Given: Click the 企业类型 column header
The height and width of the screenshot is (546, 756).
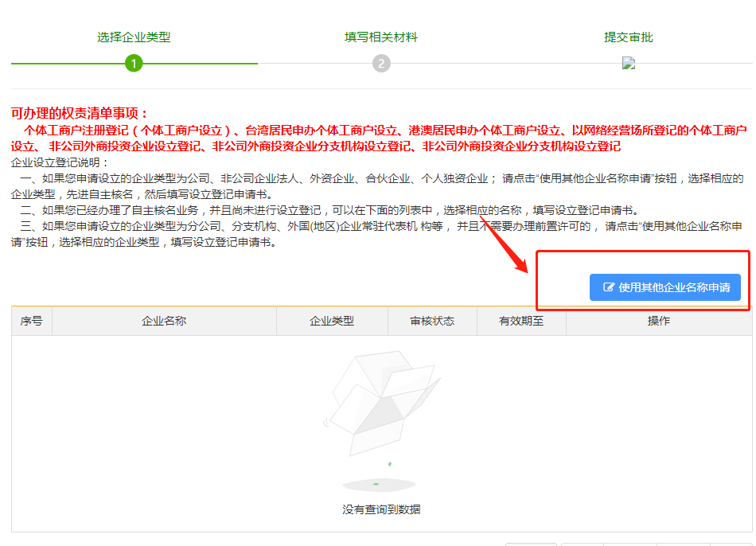Looking at the screenshot, I should tap(332, 321).
